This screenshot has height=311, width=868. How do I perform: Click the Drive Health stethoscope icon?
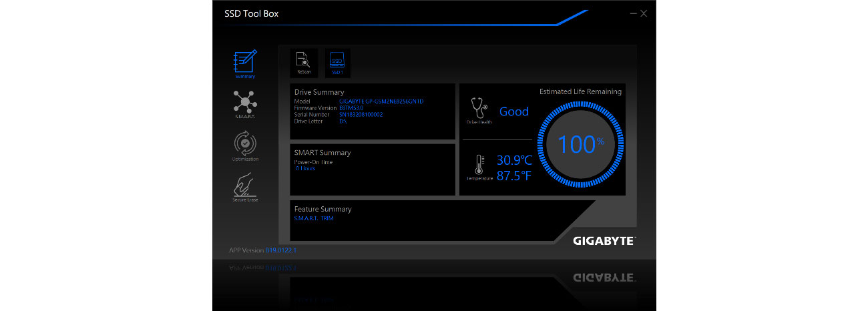477,108
